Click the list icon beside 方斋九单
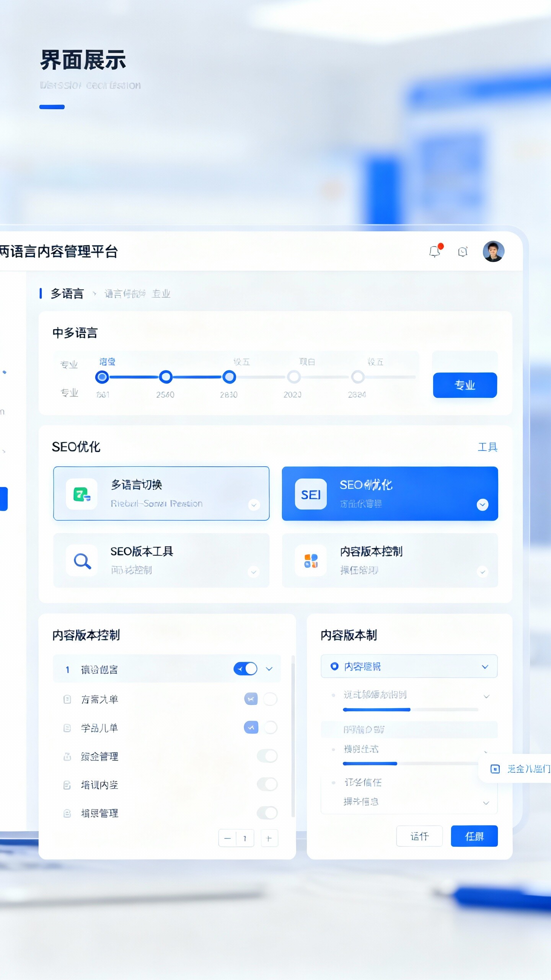This screenshot has width=551, height=980. coord(67,699)
